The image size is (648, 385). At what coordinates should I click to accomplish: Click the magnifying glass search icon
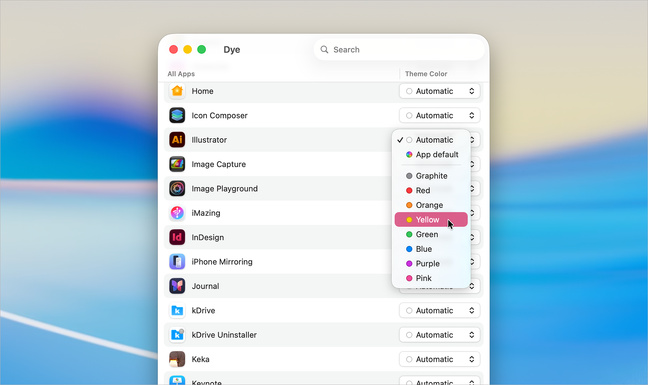324,50
